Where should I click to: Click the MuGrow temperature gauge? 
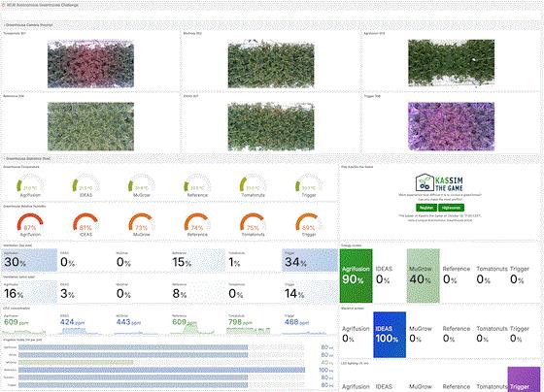(142, 185)
